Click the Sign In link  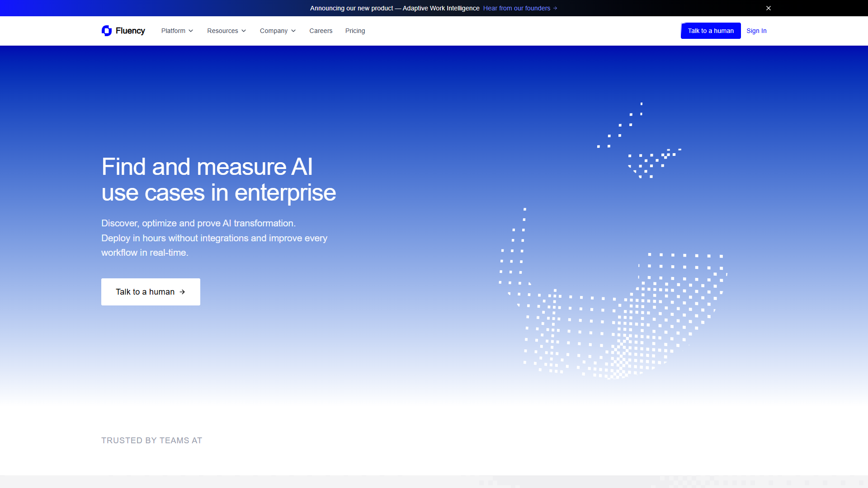756,31
